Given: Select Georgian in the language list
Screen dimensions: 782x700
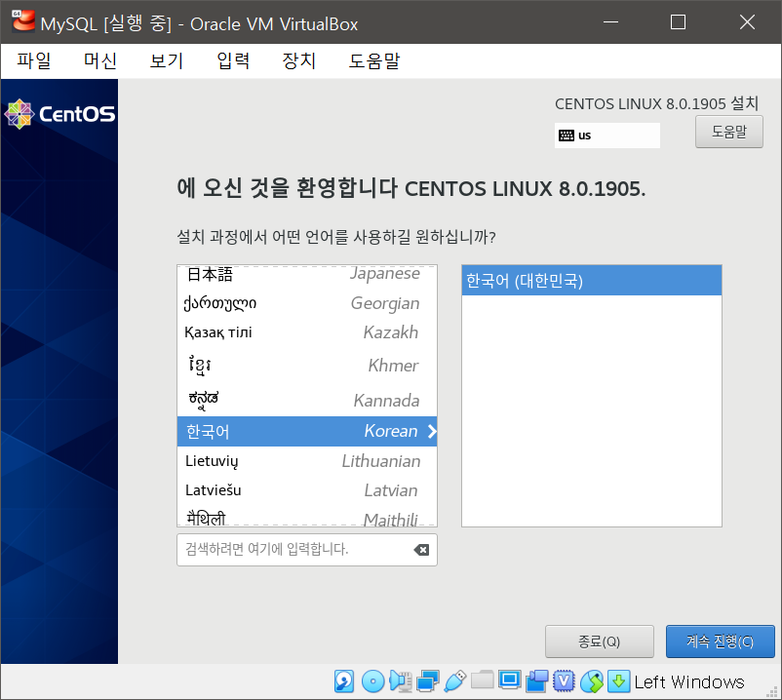Looking at the screenshot, I should [x=307, y=303].
